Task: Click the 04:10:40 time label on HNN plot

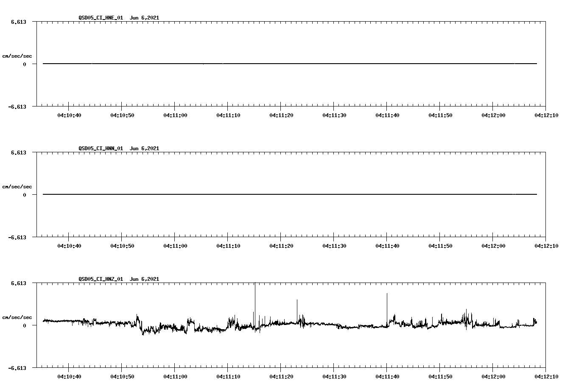Action: 69,246
